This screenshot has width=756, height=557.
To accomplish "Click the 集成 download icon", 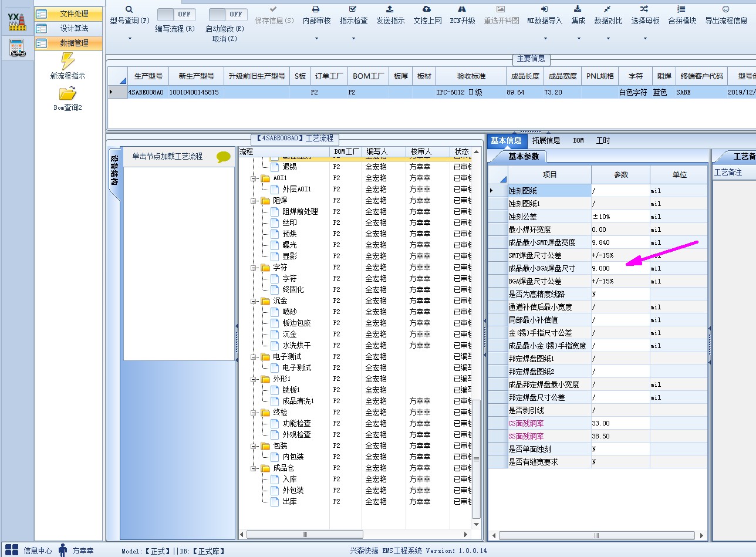I will pyautogui.click(x=578, y=9).
